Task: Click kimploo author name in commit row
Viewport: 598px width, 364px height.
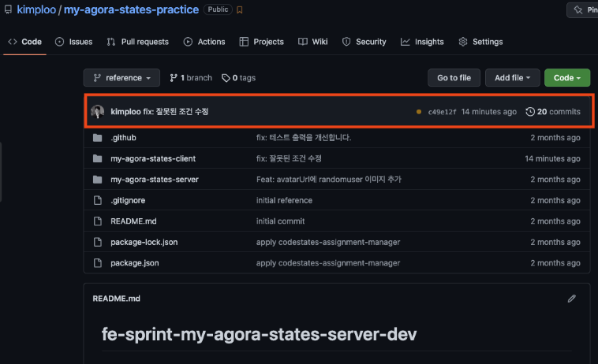Action: point(126,112)
